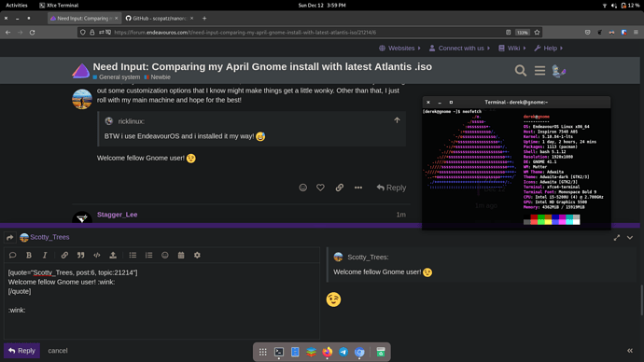Click the EndeavourOS forum logo
Image resolution: width=644 pixels, height=362 pixels.
tap(80, 71)
